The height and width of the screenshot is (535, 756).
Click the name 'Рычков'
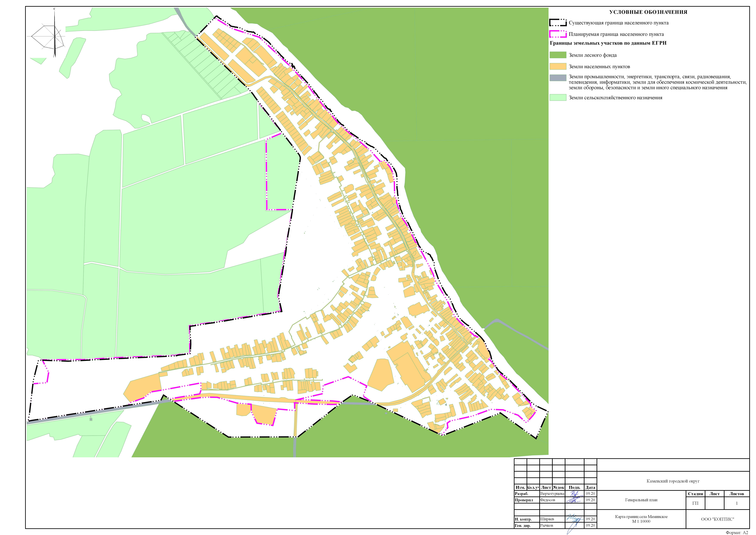547,525
